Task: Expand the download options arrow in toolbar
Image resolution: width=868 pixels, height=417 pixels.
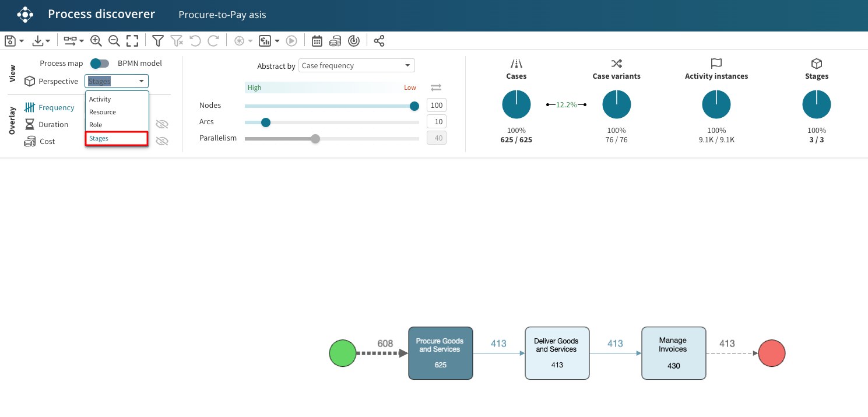Action: 48,41
